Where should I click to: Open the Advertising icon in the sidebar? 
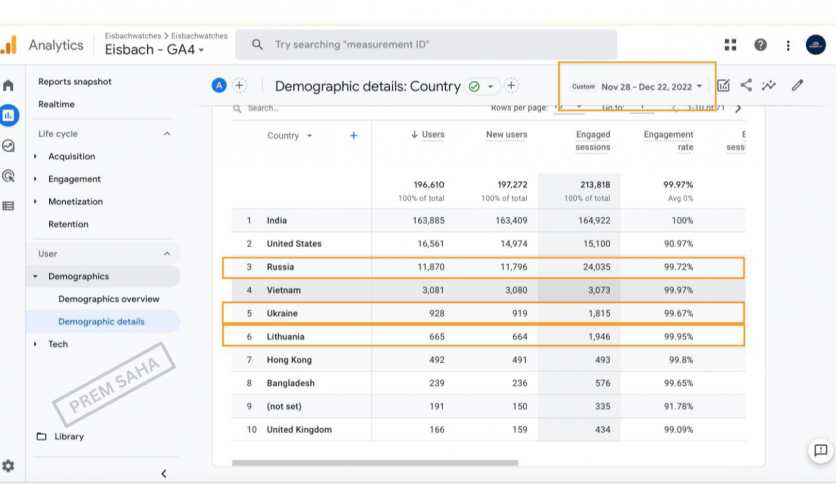[x=9, y=176]
